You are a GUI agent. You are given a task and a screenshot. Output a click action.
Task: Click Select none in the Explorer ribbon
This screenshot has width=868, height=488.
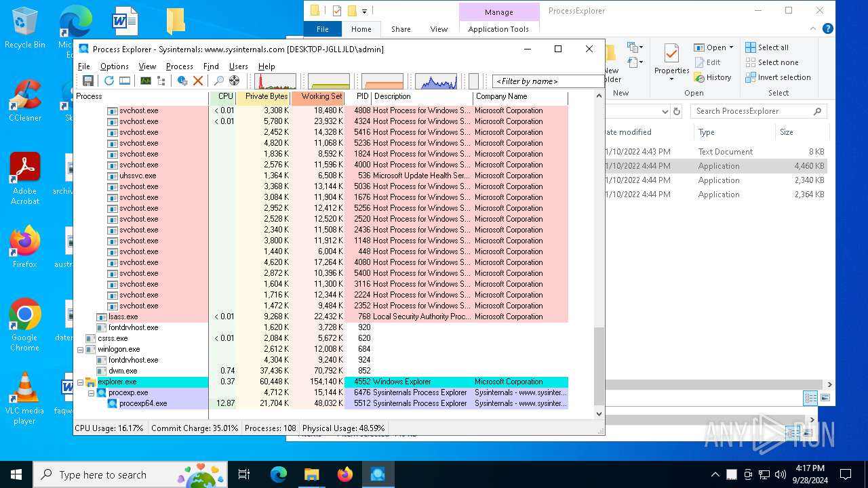tap(771, 62)
